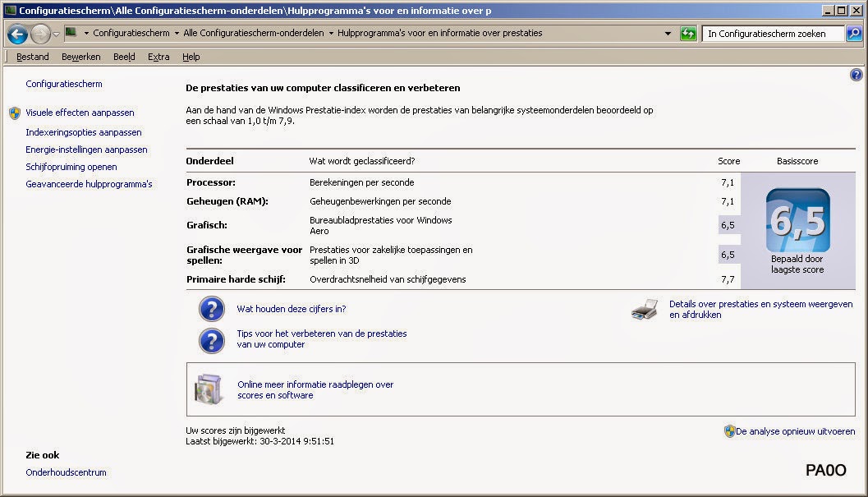Viewport: 868px width, 497px height.
Task: Click the search field In Configuratiescherm zoeken
Action: tap(774, 34)
